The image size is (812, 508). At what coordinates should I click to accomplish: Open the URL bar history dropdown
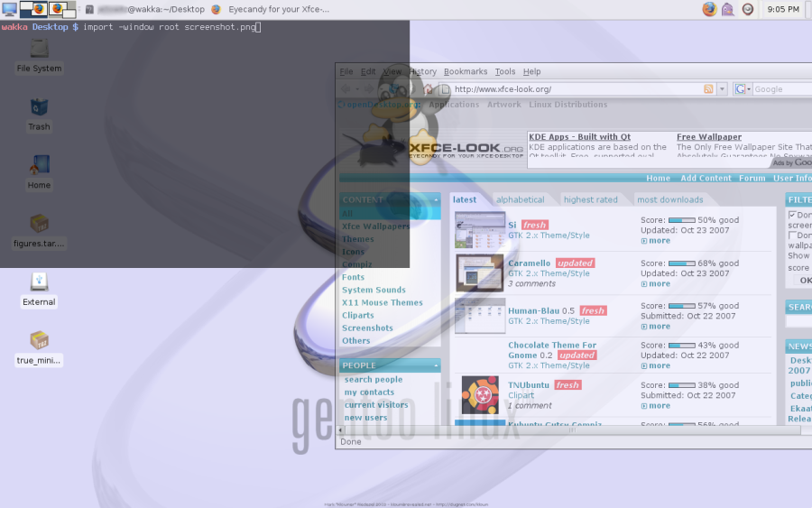click(722, 89)
